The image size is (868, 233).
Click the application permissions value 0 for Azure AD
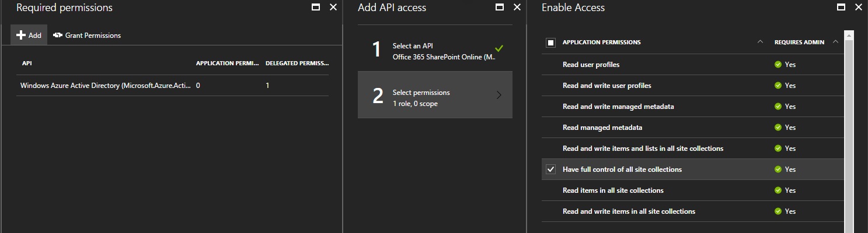click(x=198, y=86)
